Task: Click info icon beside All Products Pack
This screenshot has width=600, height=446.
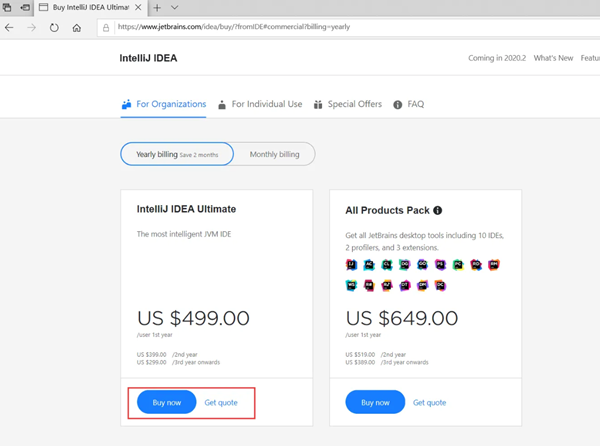Action: coord(438,211)
